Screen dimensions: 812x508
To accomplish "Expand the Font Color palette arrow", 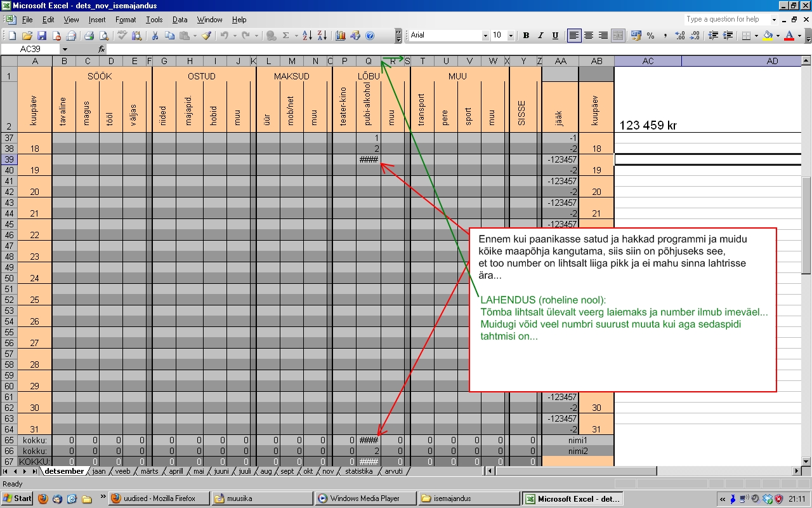I will point(799,36).
